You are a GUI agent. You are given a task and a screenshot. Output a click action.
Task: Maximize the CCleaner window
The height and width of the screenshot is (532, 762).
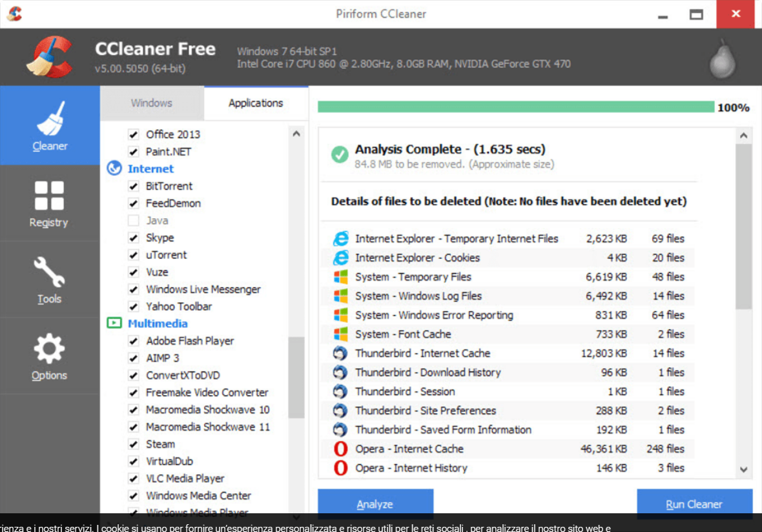tap(696, 15)
